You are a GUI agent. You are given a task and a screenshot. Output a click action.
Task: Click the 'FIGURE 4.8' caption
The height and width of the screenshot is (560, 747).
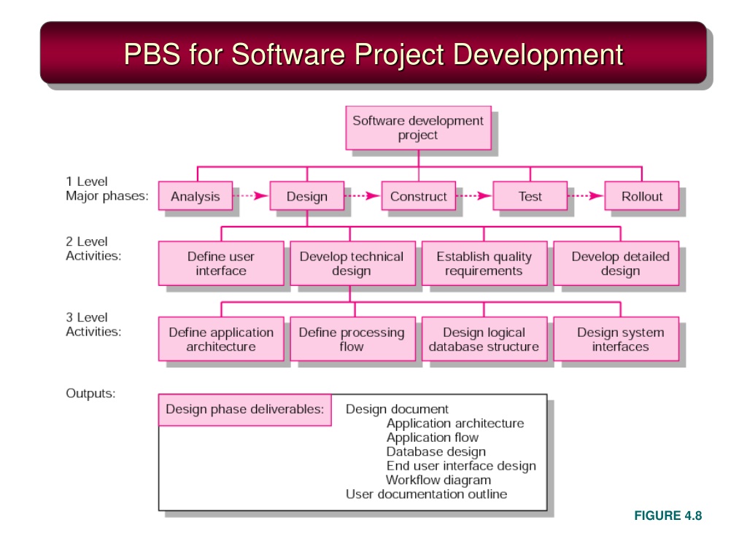pyautogui.click(x=668, y=516)
